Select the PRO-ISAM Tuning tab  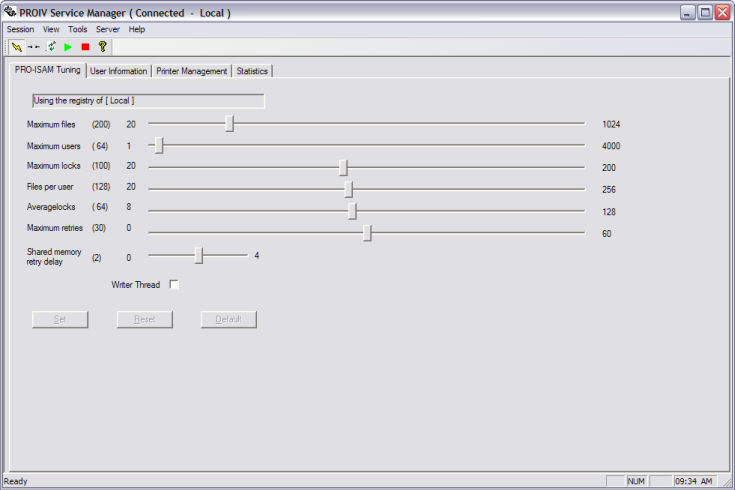coord(47,70)
